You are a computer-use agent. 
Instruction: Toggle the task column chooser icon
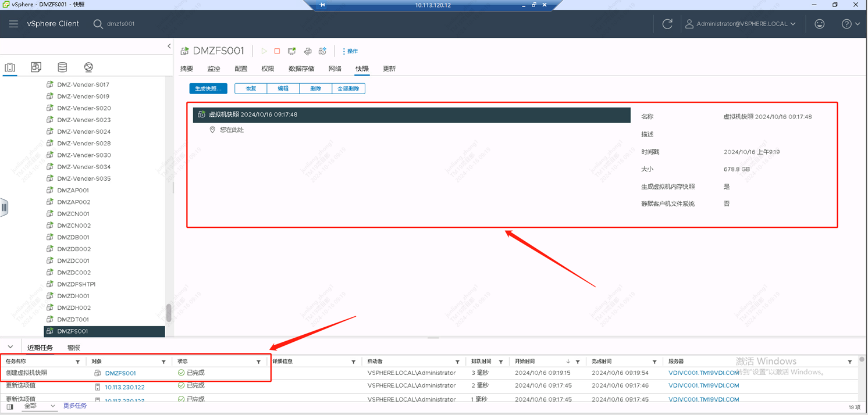(10, 407)
